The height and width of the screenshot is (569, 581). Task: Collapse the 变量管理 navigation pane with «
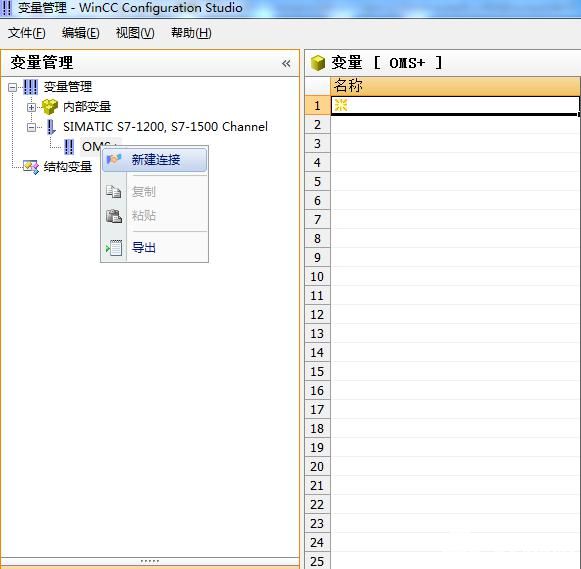286,63
